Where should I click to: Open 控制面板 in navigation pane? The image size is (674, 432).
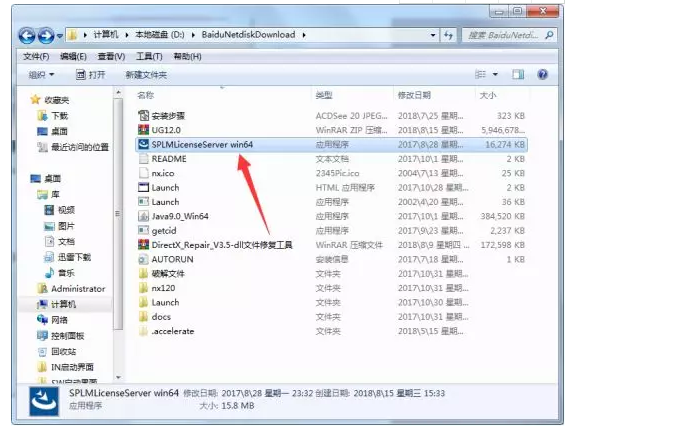tap(61, 336)
